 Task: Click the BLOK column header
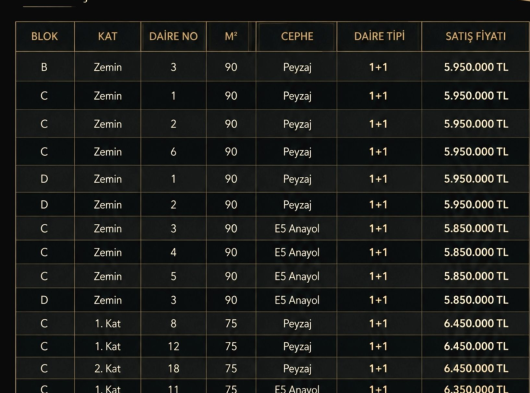(45, 36)
